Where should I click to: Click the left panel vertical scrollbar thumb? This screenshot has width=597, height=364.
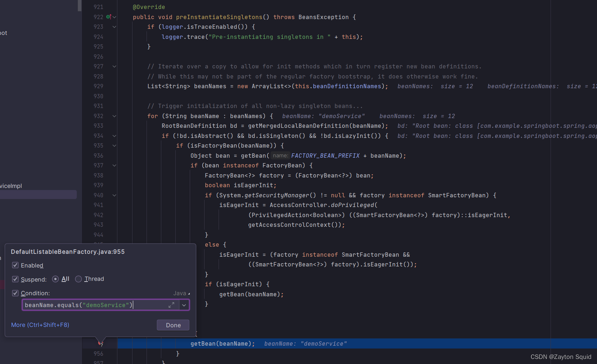point(80,5)
